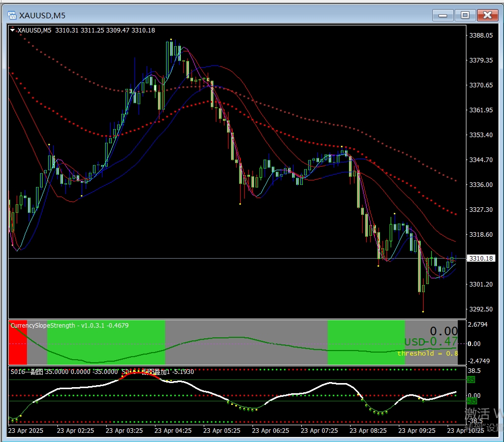Image resolution: width=504 pixels, height=442 pixels.
Task: Click price scale value 3292.50
Action: point(481,309)
